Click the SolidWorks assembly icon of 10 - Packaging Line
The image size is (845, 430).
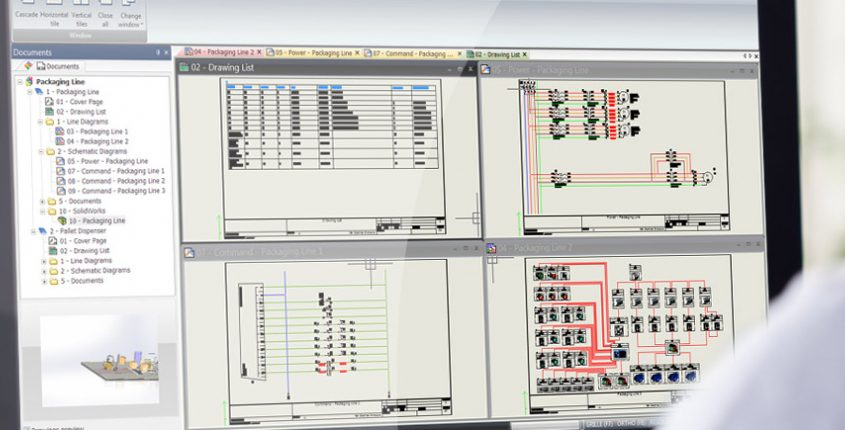point(62,221)
